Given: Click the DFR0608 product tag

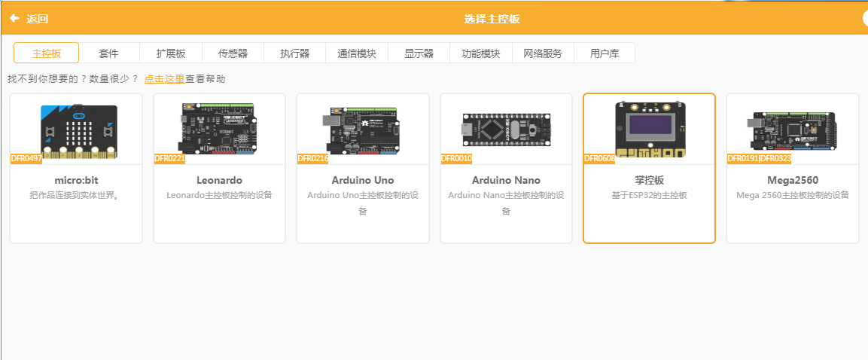Looking at the screenshot, I should pyautogui.click(x=599, y=158).
